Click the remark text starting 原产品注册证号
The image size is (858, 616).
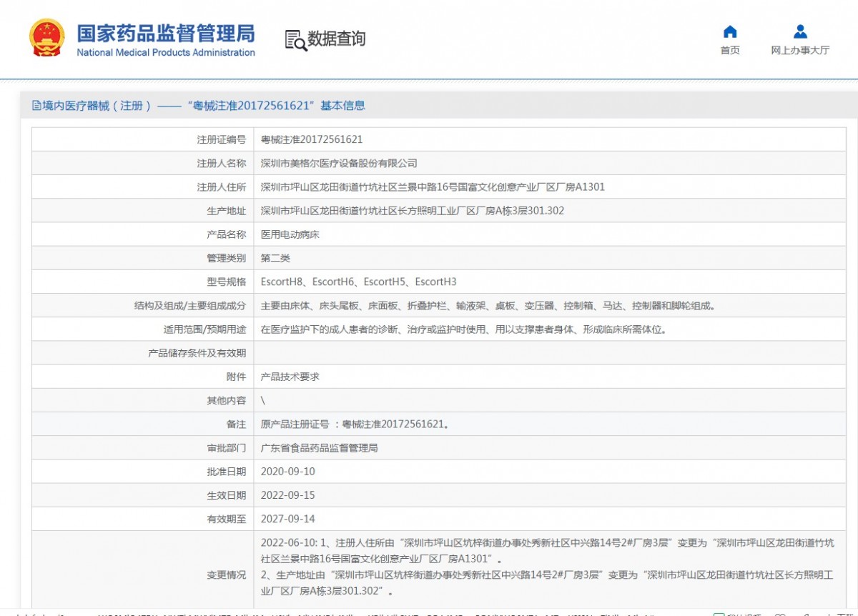click(x=355, y=424)
